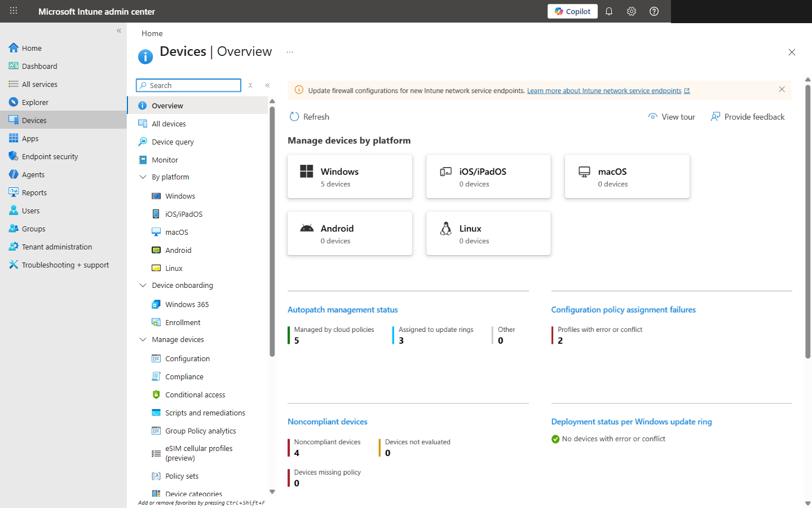Click inside the Search box
812x508 pixels.
tap(192, 85)
